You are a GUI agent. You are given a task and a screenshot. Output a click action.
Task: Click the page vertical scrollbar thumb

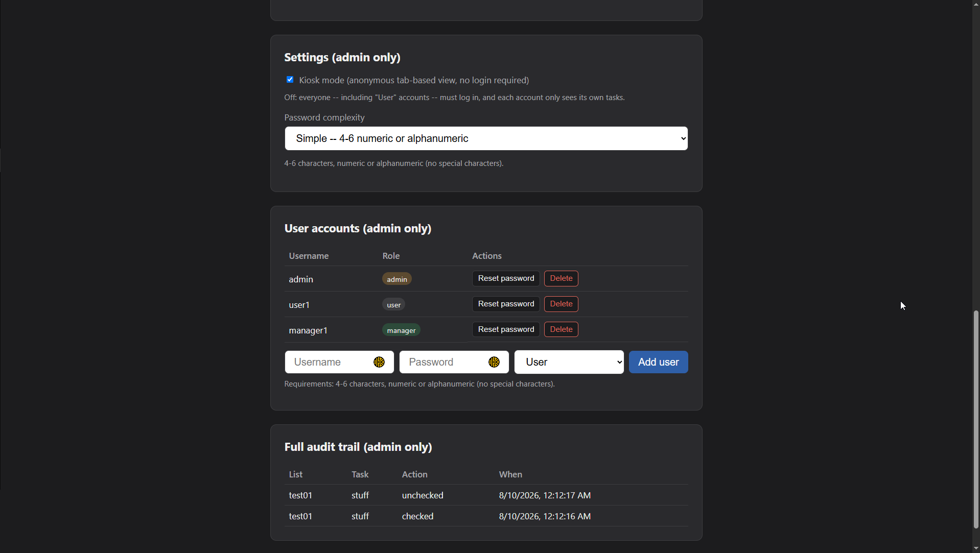point(976,419)
